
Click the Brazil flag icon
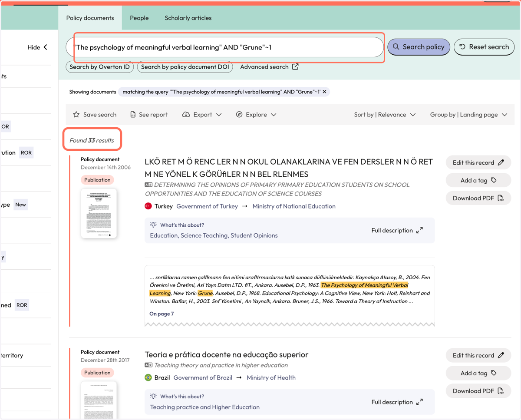(148, 377)
